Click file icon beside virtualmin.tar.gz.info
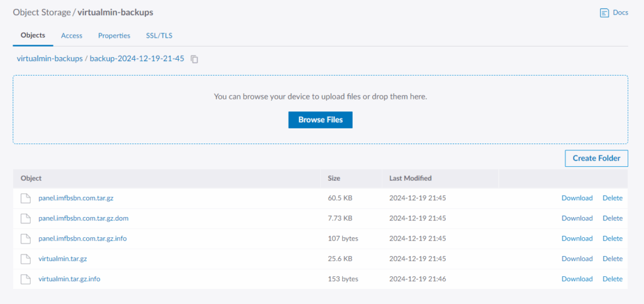Screen dimensions: 644x304 [x=25, y=279]
